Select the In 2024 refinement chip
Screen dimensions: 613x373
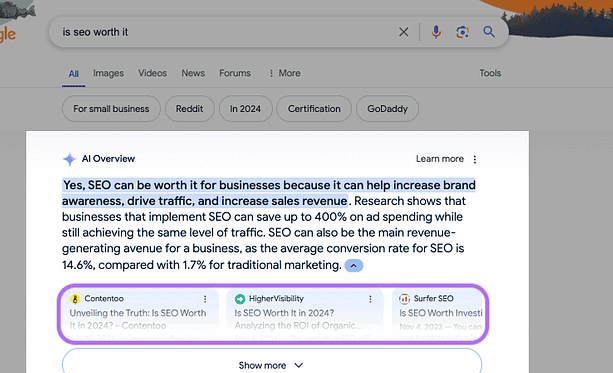coord(246,109)
